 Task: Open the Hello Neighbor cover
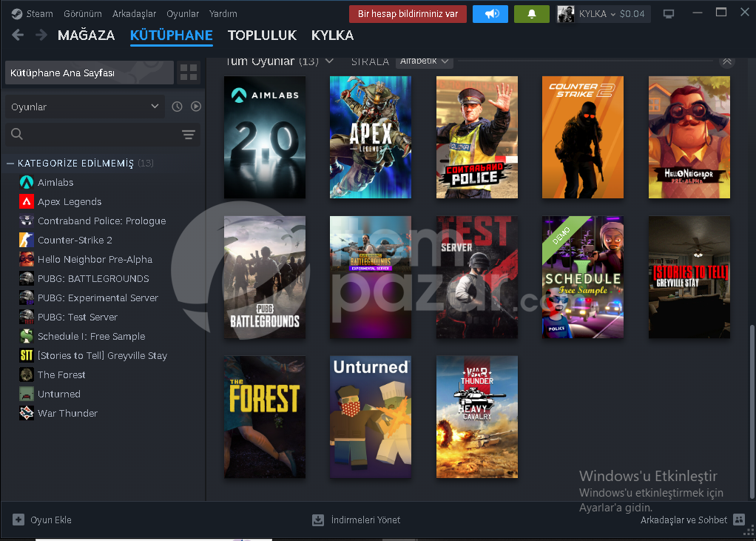pos(689,137)
